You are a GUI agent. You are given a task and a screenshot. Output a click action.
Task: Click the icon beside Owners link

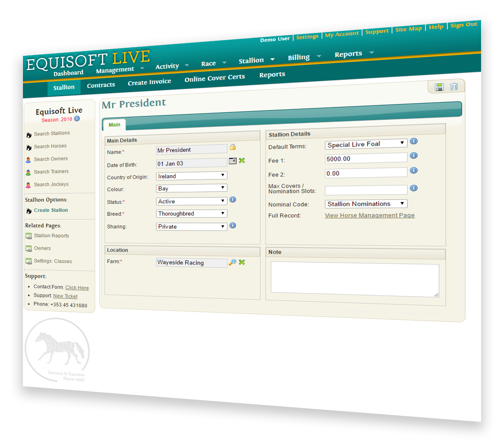[29, 249]
